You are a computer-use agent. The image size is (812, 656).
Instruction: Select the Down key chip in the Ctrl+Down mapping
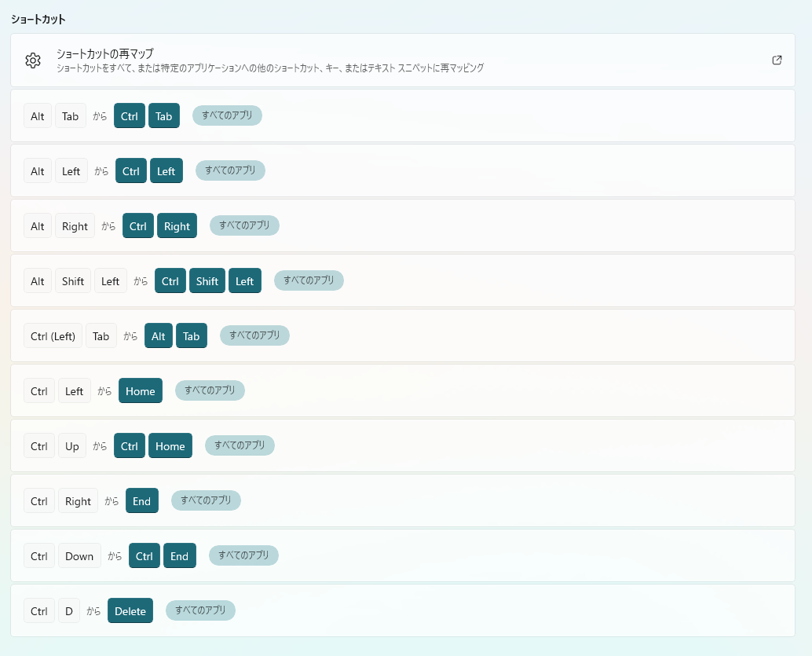click(x=79, y=555)
